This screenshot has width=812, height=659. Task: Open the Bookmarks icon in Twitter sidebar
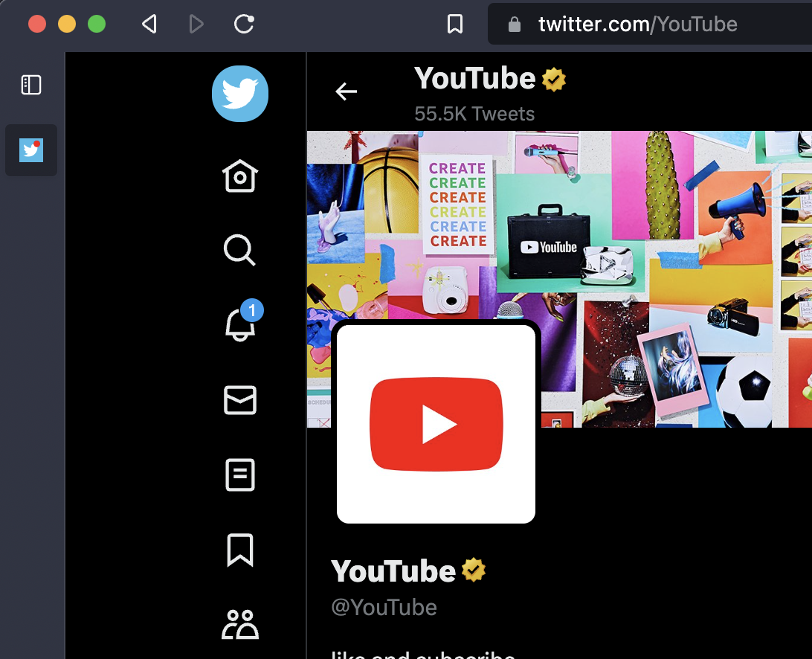[x=239, y=550]
